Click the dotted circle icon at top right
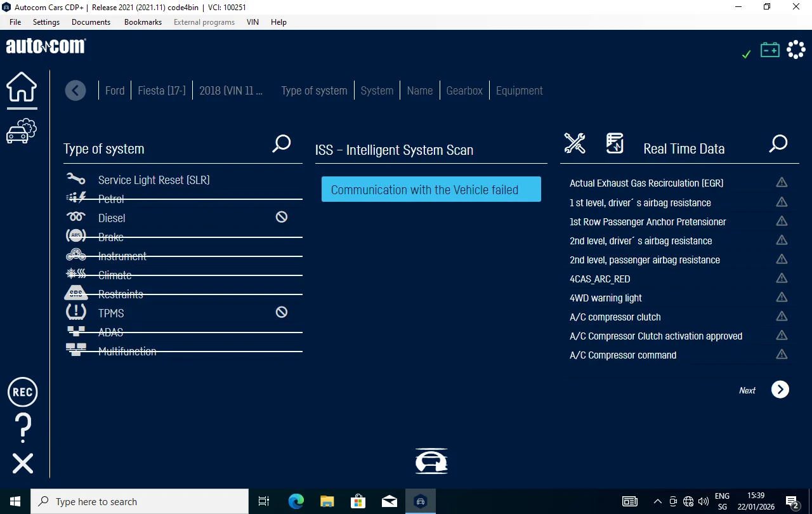This screenshot has width=812, height=514. (x=796, y=49)
